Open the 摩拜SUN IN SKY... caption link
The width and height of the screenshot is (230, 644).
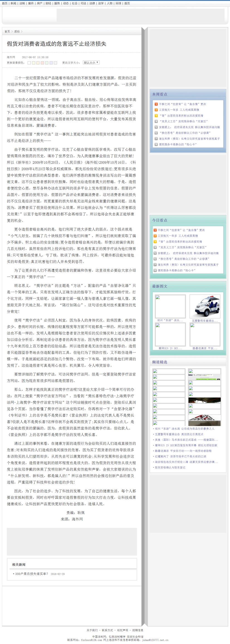click(x=170, y=348)
